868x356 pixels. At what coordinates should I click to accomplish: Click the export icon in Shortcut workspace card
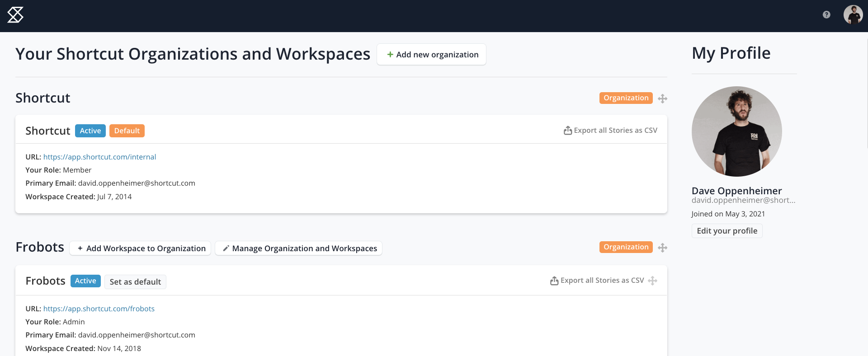coord(568,130)
